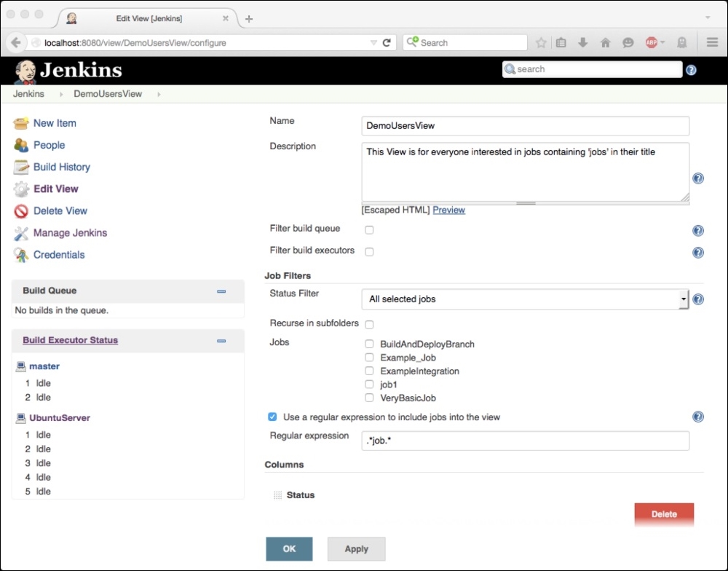Click the Delete button for Status column
The height and width of the screenshot is (571, 728).
pos(663,513)
